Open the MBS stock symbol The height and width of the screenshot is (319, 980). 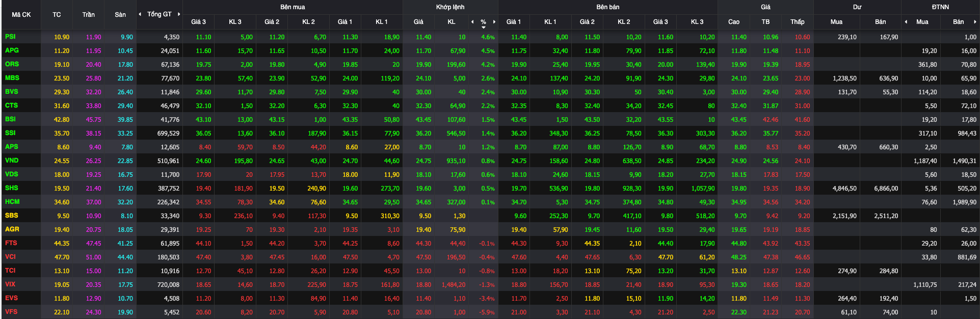click(12, 78)
